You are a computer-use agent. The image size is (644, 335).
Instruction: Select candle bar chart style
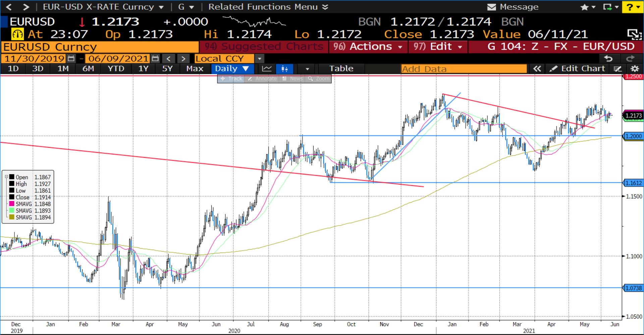(x=285, y=69)
